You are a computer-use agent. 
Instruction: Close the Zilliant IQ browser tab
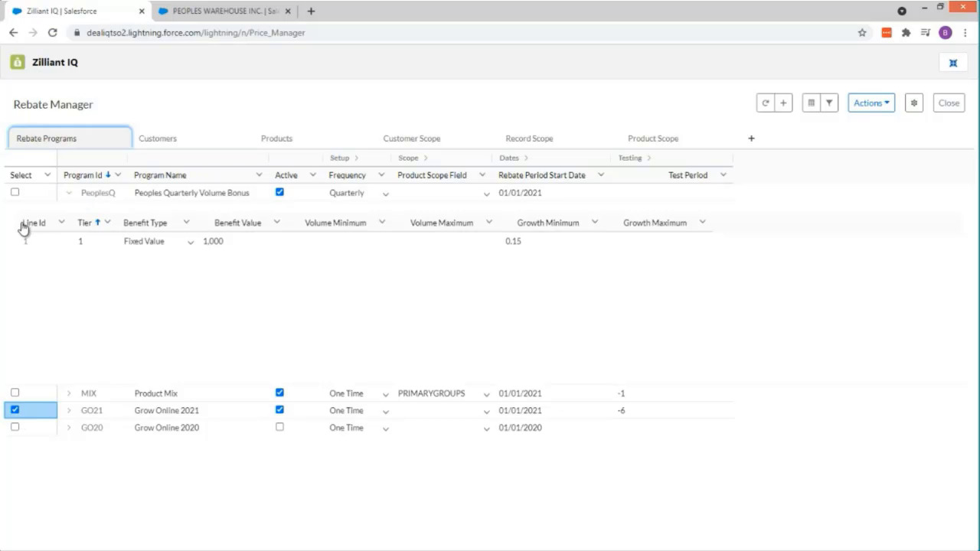point(142,11)
